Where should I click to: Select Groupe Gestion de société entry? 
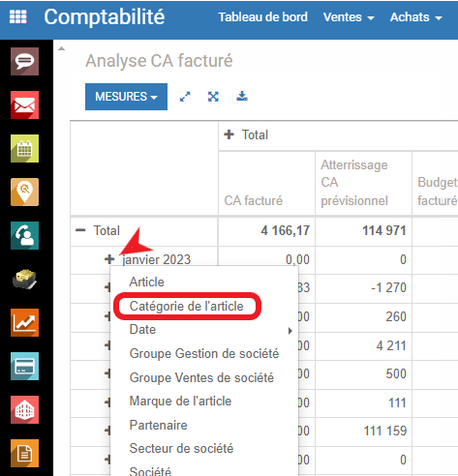tap(204, 353)
